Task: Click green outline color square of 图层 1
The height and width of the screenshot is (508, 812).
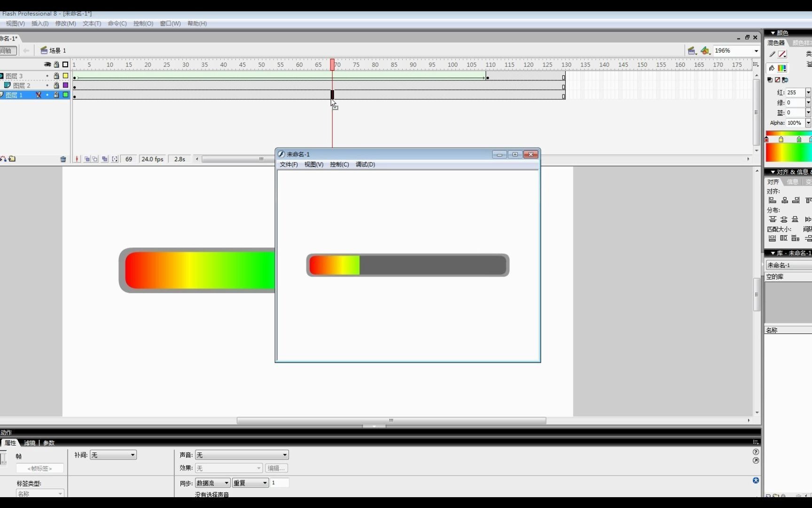Action: [x=65, y=95]
